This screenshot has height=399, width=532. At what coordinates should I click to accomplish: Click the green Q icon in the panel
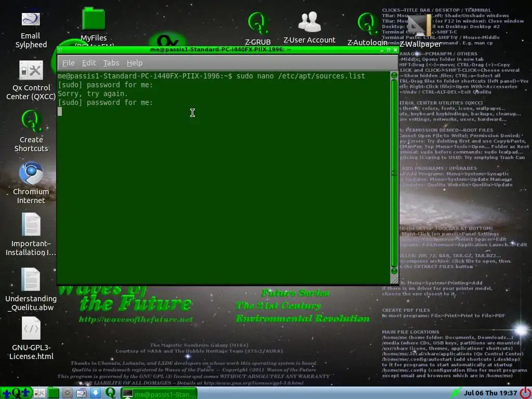point(110,393)
